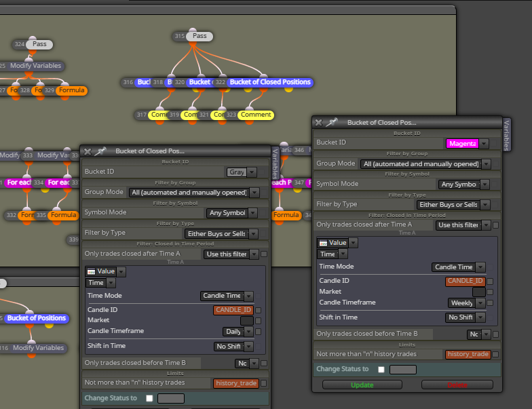
Task: Open No Shift dropdown in Magenta panel
Action: (x=480, y=317)
